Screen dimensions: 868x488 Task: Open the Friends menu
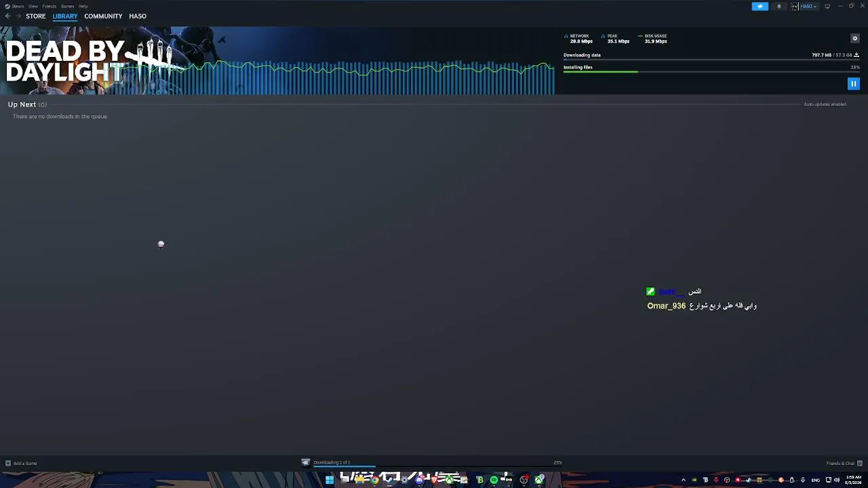[50, 6]
